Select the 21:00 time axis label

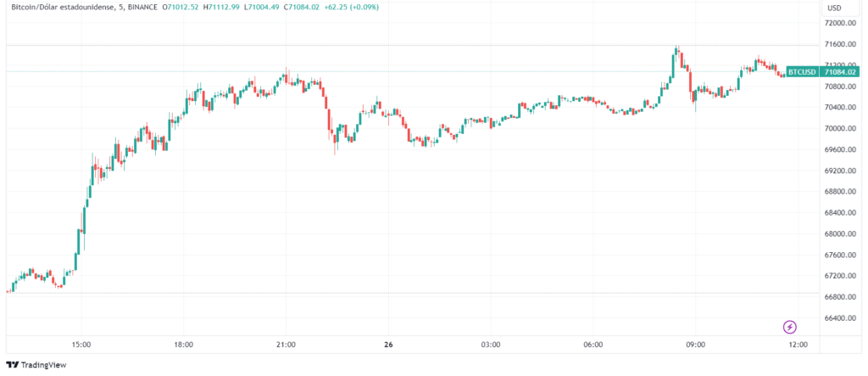pyautogui.click(x=286, y=345)
